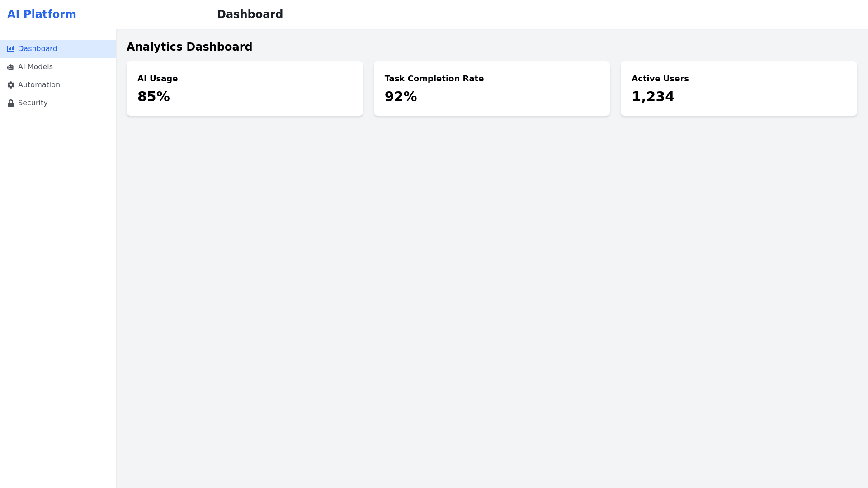
Task: Select the AI Usage card title
Action: pyautogui.click(x=157, y=79)
